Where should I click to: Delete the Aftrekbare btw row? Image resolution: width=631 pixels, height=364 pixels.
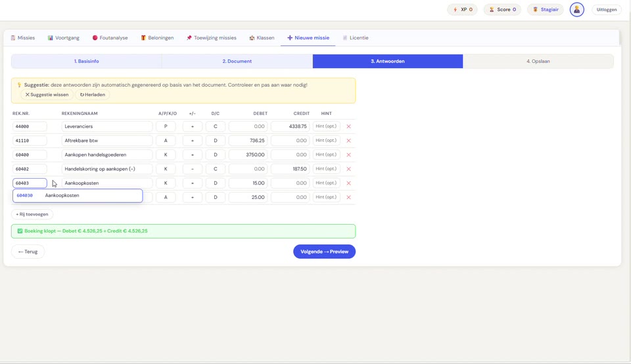click(x=348, y=141)
